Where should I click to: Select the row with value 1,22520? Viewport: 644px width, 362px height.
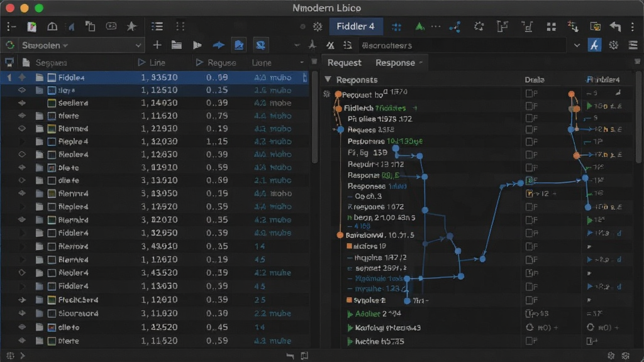pos(155,327)
